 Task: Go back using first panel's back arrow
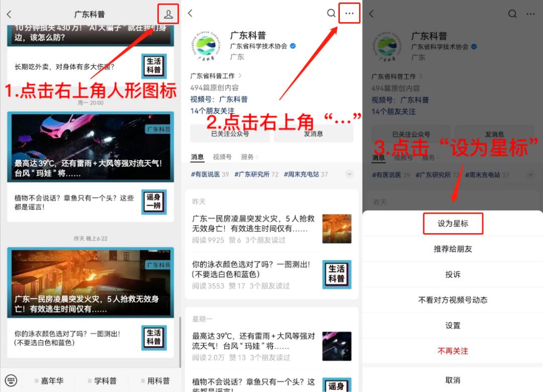10,14
